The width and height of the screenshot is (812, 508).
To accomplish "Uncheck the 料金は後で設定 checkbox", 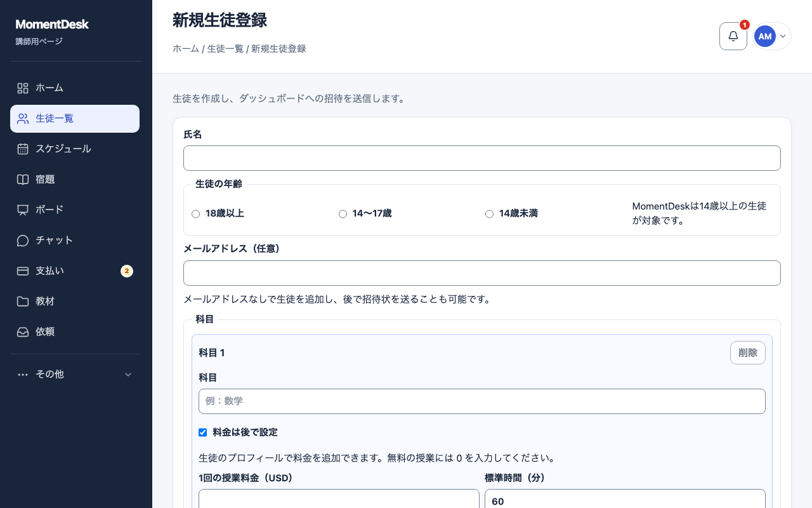I will point(203,432).
